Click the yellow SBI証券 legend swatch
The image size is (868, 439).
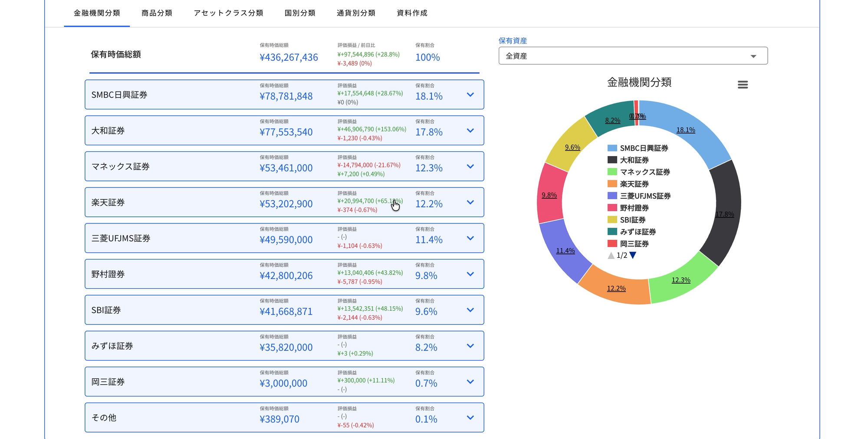click(612, 219)
